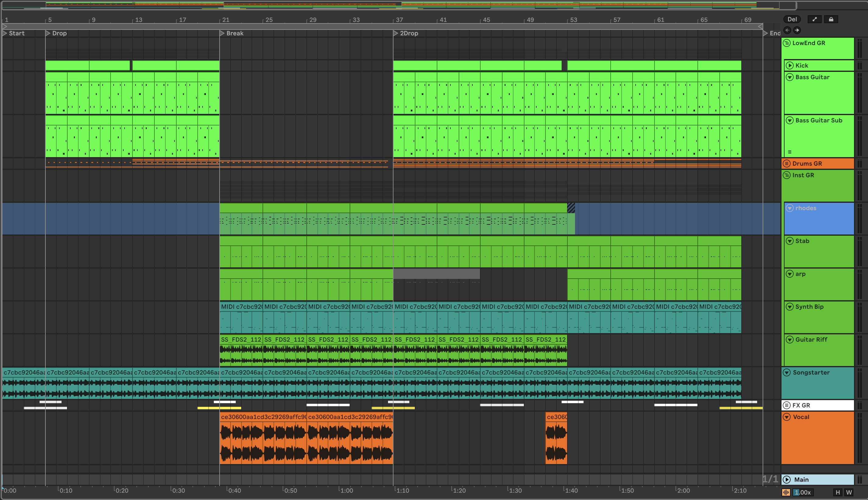Select the Main track name

point(801,479)
